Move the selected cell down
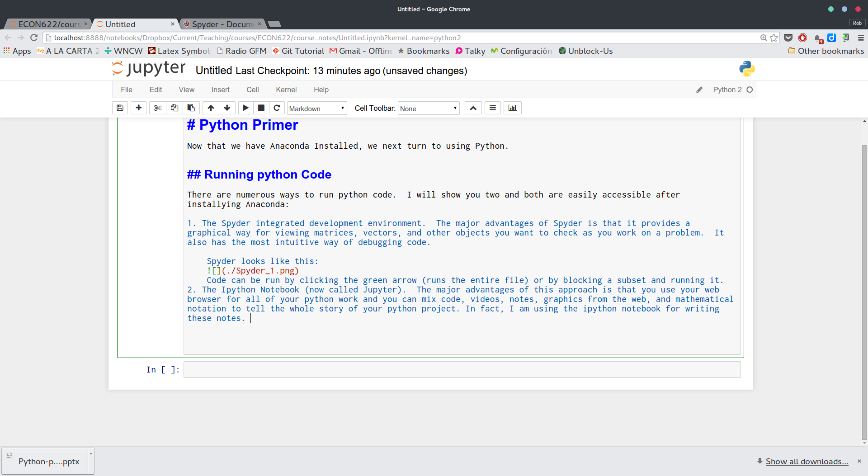 click(x=227, y=108)
